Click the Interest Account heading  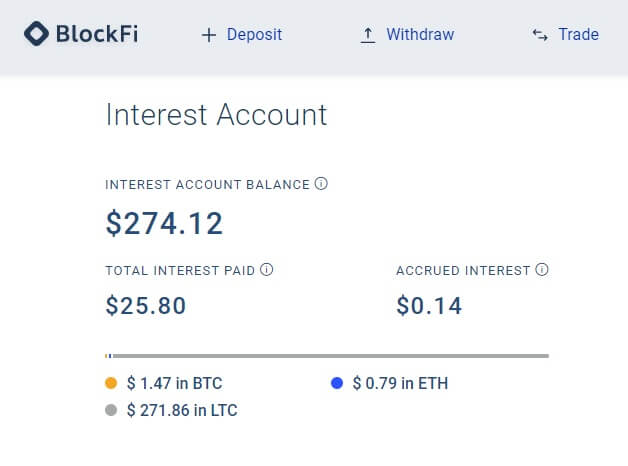point(216,115)
